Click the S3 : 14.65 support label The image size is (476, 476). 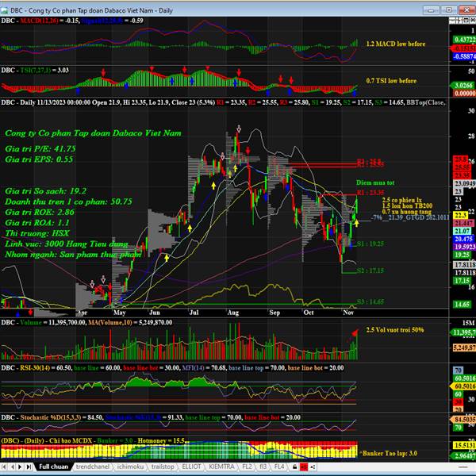(370, 301)
